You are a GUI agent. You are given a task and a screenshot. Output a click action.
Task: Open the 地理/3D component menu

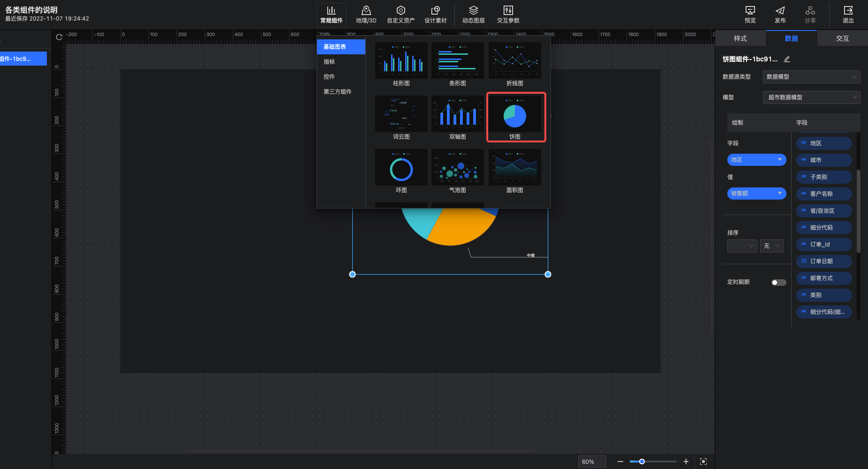[366, 15]
